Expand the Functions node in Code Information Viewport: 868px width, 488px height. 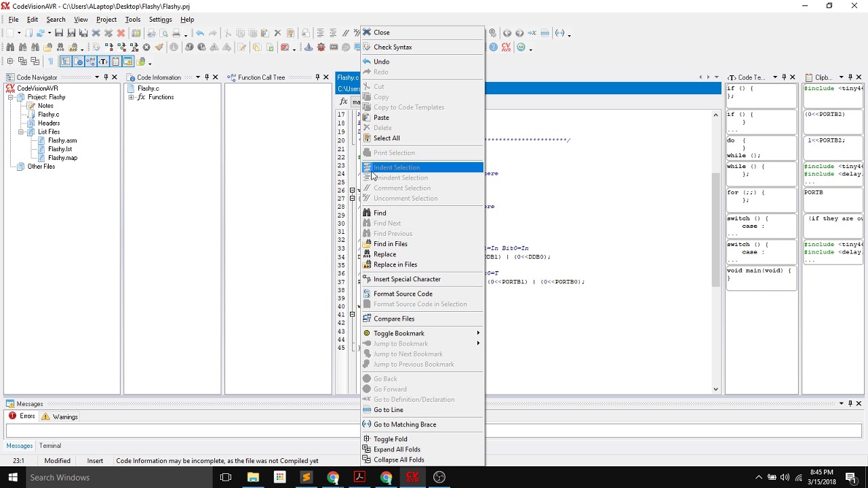click(131, 98)
